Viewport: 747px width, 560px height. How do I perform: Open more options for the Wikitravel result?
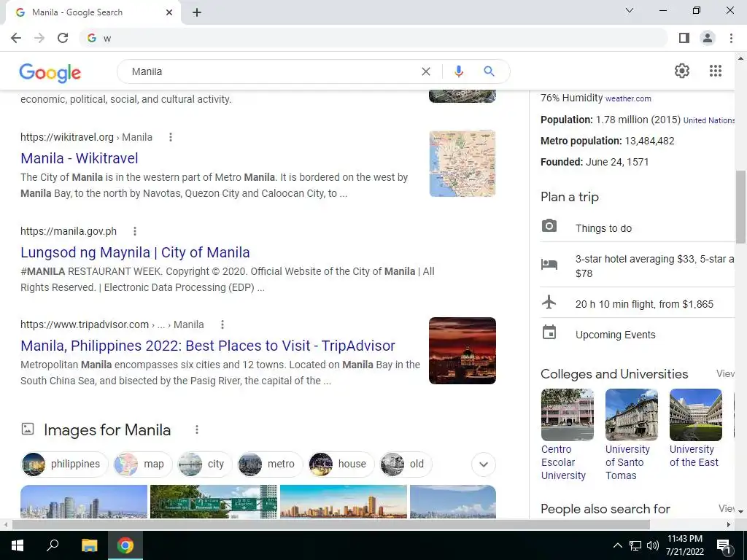click(171, 137)
